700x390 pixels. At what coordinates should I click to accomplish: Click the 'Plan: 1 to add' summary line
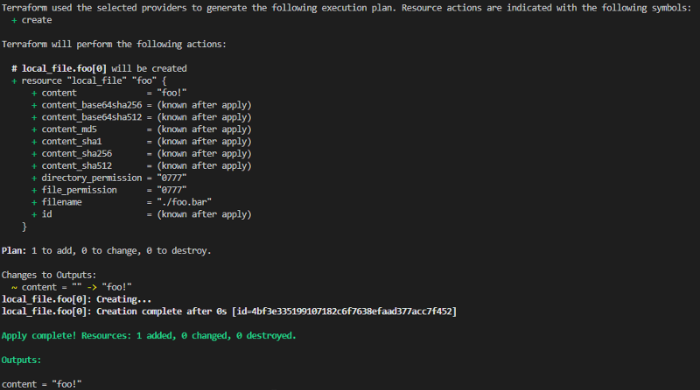106,251
